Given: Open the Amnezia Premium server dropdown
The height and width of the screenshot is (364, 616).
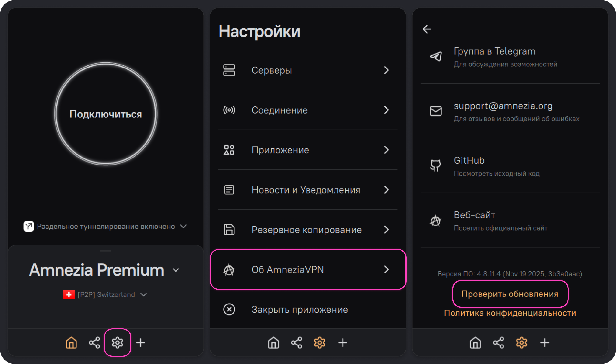Looking at the screenshot, I should click(x=176, y=270).
